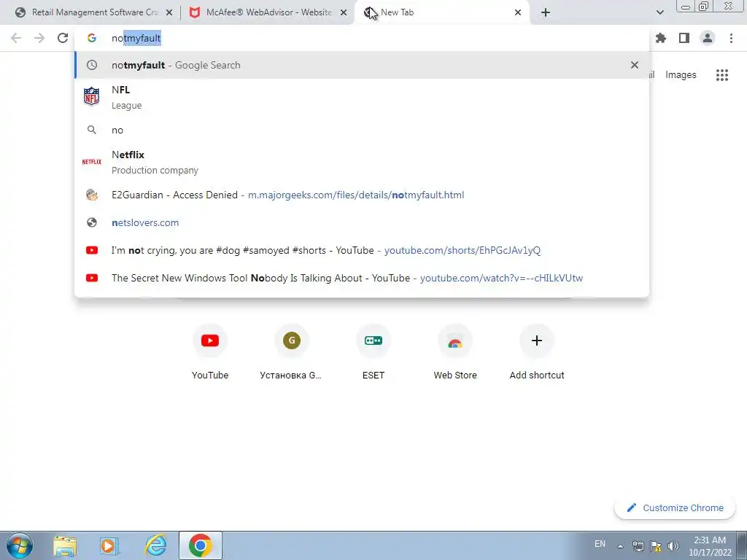Image resolution: width=747 pixels, height=560 pixels.
Task: Select the plain "no" search suggestion
Action: pyautogui.click(x=362, y=130)
